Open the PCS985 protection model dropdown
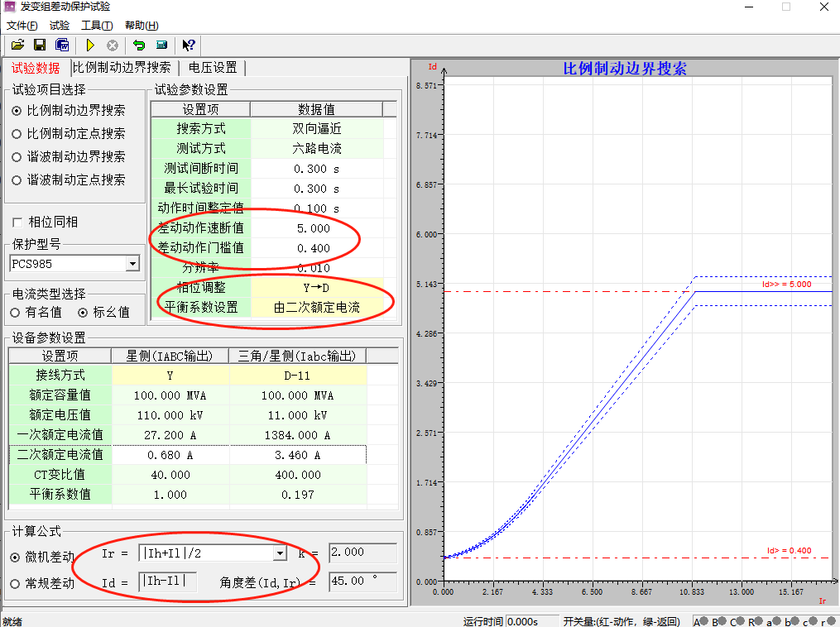This screenshot has width=840, height=627. (132, 264)
